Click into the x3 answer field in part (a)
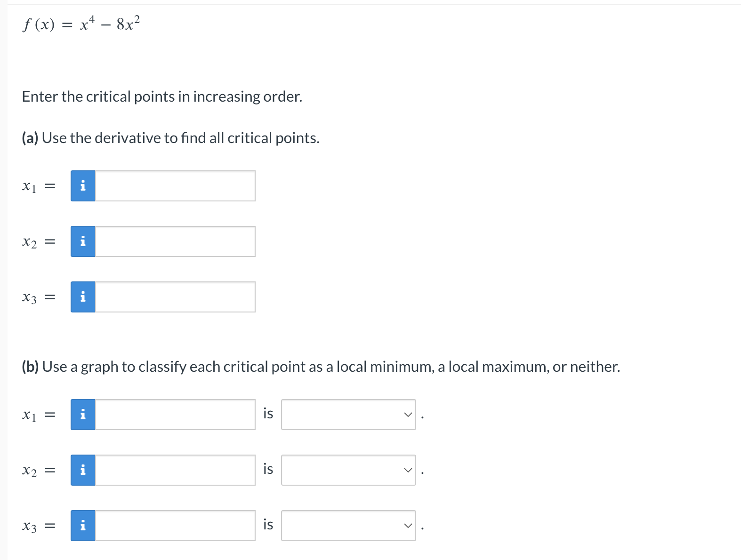741x560 pixels. coord(174,296)
